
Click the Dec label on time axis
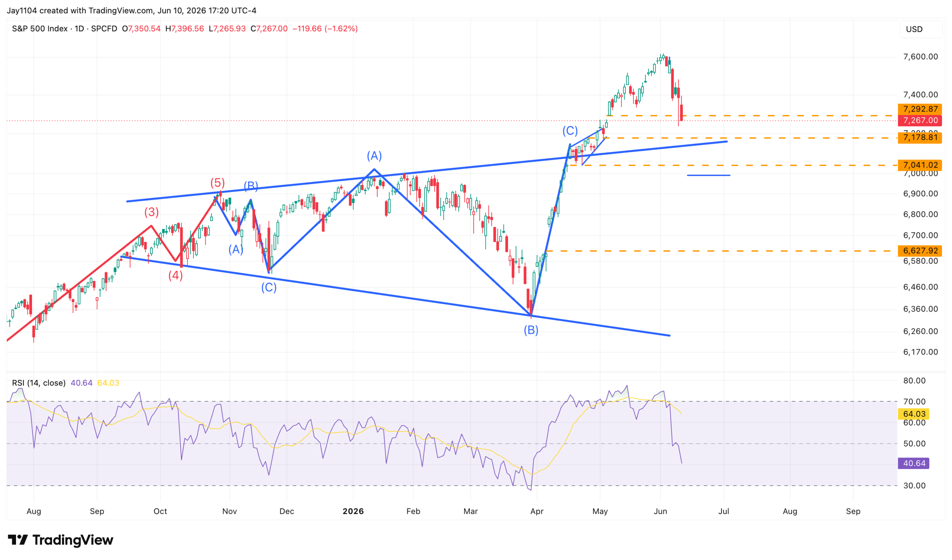287,511
